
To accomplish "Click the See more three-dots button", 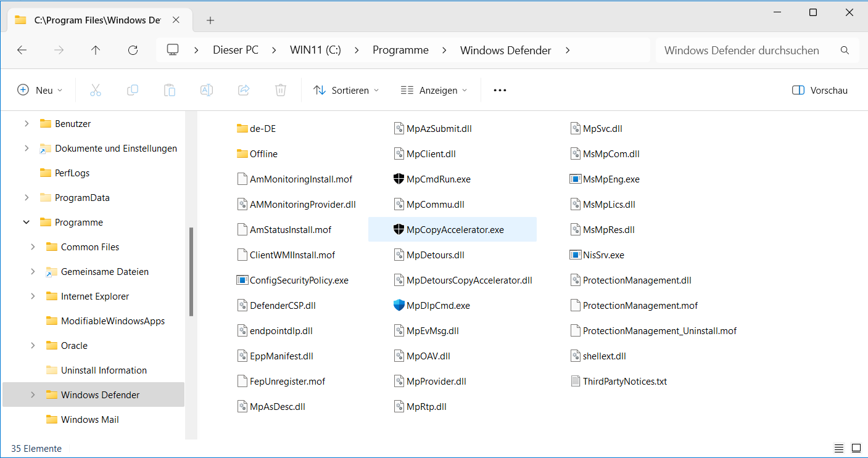I will pos(500,91).
